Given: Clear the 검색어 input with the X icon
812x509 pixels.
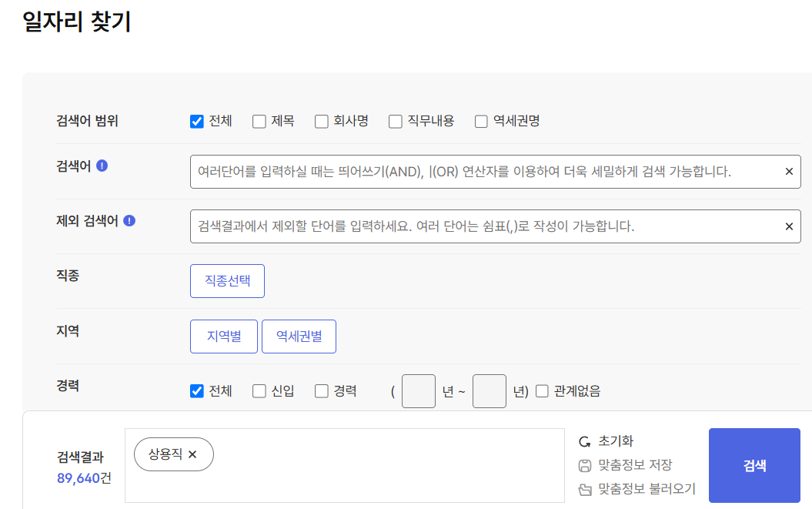Looking at the screenshot, I should point(789,172).
